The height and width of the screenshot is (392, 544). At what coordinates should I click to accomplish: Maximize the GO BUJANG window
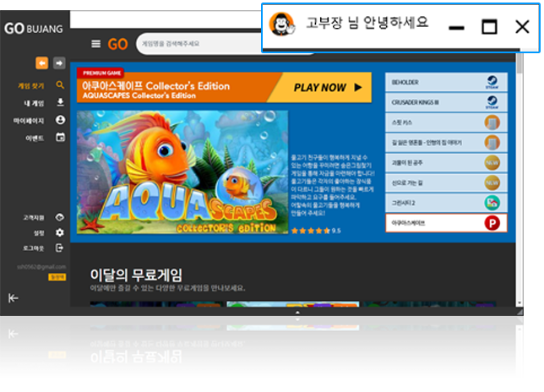489,27
